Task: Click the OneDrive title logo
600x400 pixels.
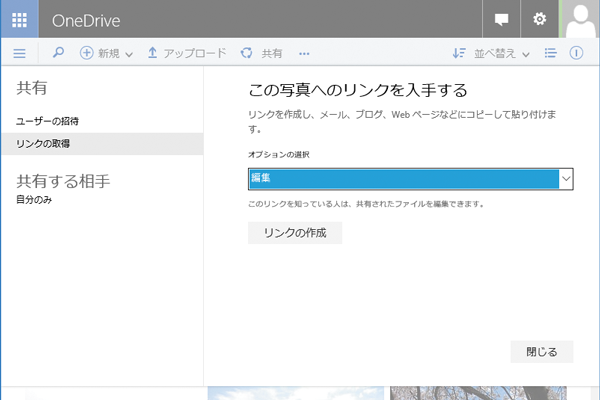Action: pos(86,21)
